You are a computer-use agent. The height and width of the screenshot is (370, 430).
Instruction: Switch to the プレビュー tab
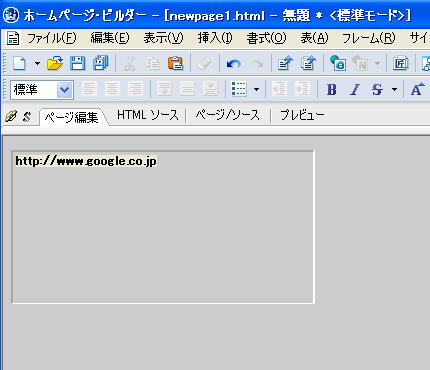point(302,115)
